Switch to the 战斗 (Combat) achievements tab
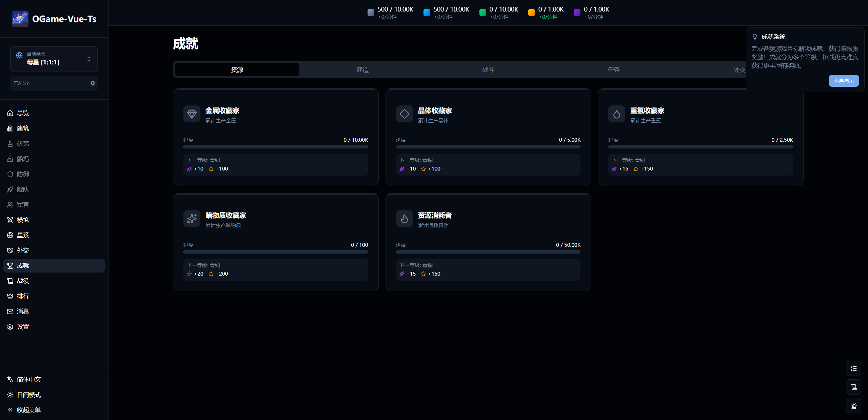The image size is (868, 420). pyautogui.click(x=488, y=69)
